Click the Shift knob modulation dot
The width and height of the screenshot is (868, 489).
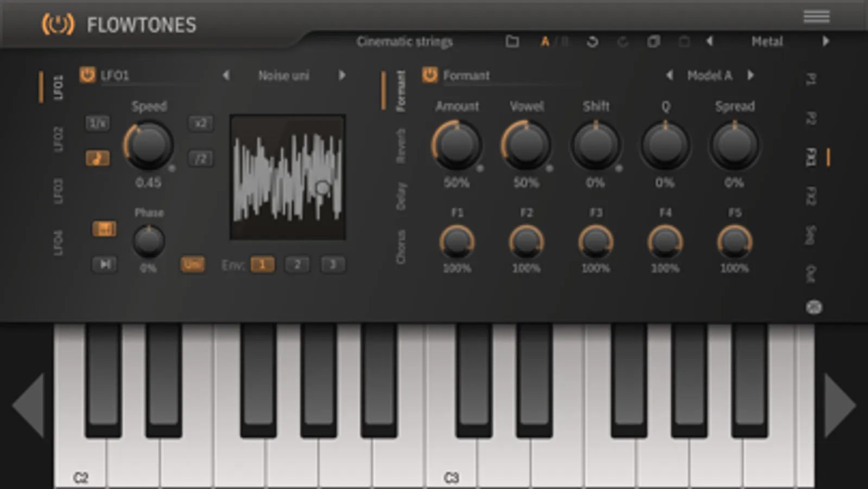click(x=619, y=169)
